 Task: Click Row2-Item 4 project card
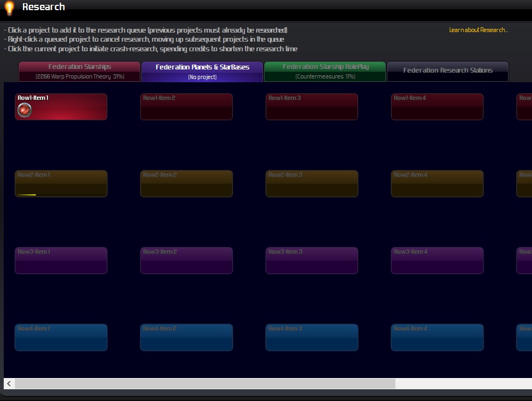point(437,184)
